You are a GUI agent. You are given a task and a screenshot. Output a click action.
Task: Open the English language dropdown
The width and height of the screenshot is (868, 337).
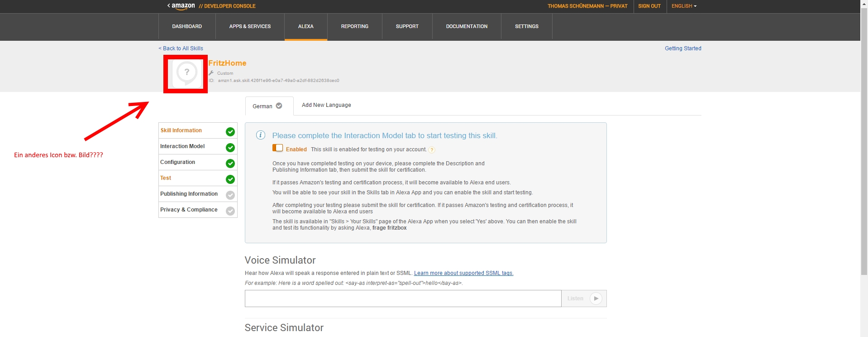pos(684,6)
